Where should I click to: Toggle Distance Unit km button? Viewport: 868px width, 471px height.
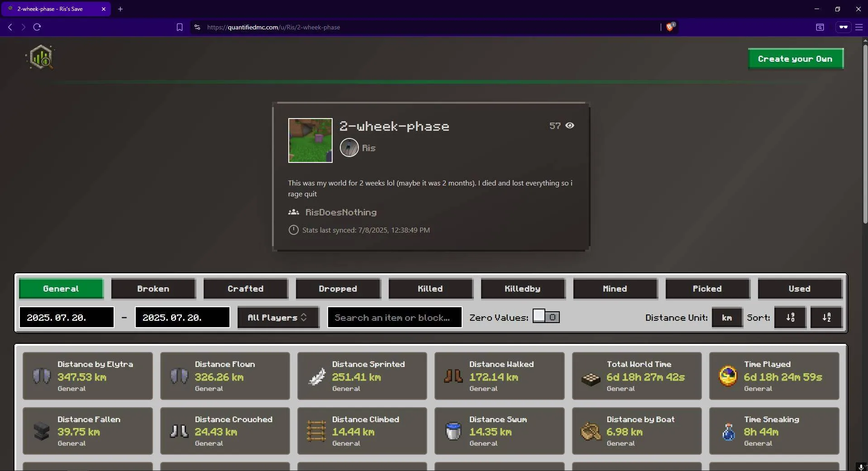point(727,317)
